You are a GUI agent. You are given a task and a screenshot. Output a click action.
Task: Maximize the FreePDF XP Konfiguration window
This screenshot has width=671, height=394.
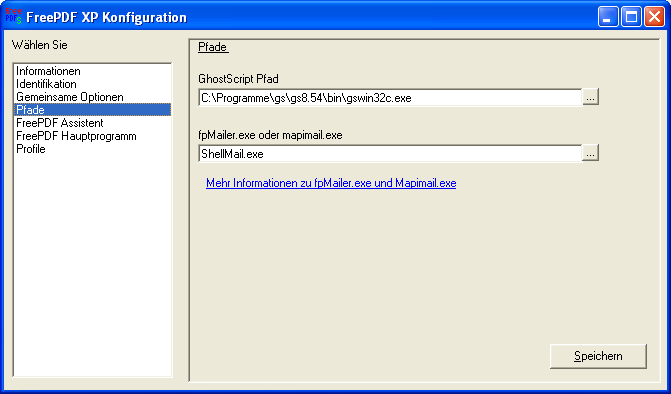point(631,17)
